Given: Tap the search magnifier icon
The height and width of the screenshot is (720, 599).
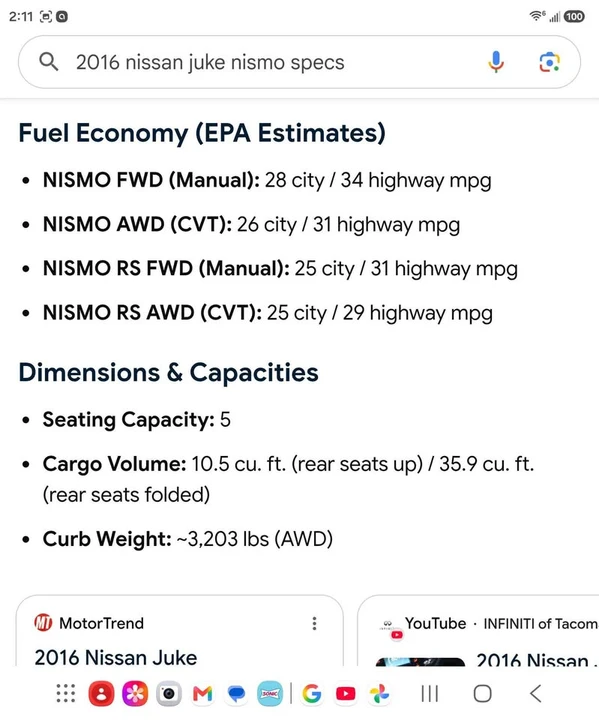Looking at the screenshot, I should pos(49,62).
